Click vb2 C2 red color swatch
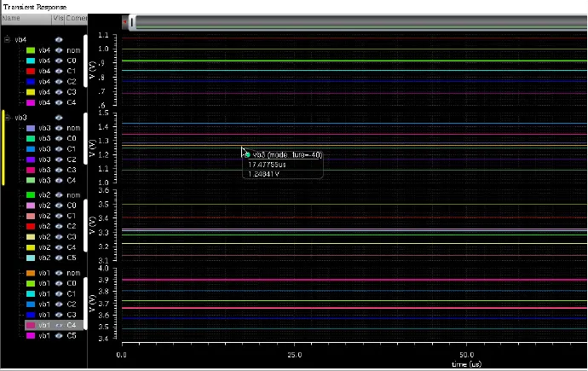The height and width of the screenshot is (371, 588). click(x=31, y=226)
